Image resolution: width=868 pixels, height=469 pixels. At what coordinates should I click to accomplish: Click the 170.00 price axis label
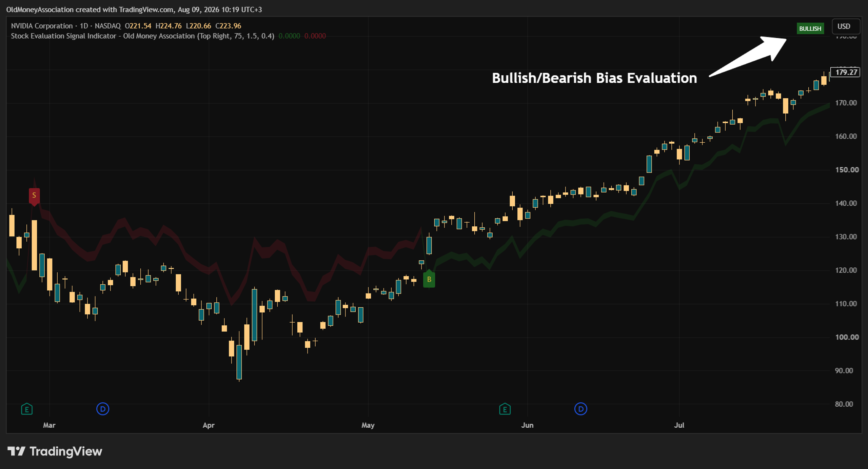846,103
